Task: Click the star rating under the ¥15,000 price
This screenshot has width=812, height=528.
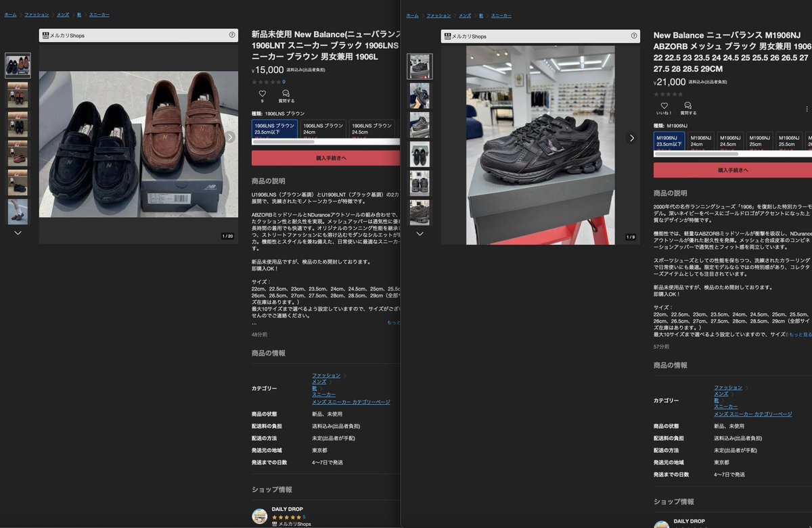Action: (x=266, y=82)
